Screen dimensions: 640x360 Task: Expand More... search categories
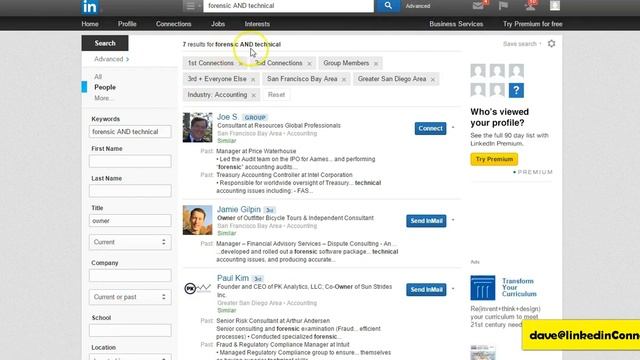103,98
